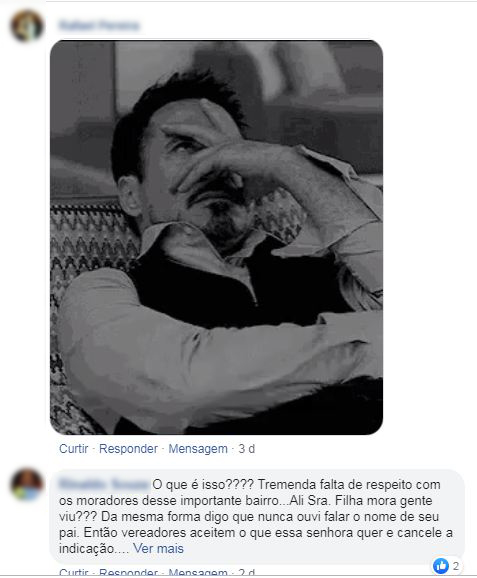477x578 pixels.
Task: Open the second commenter's blurred name link
Action: [104, 484]
